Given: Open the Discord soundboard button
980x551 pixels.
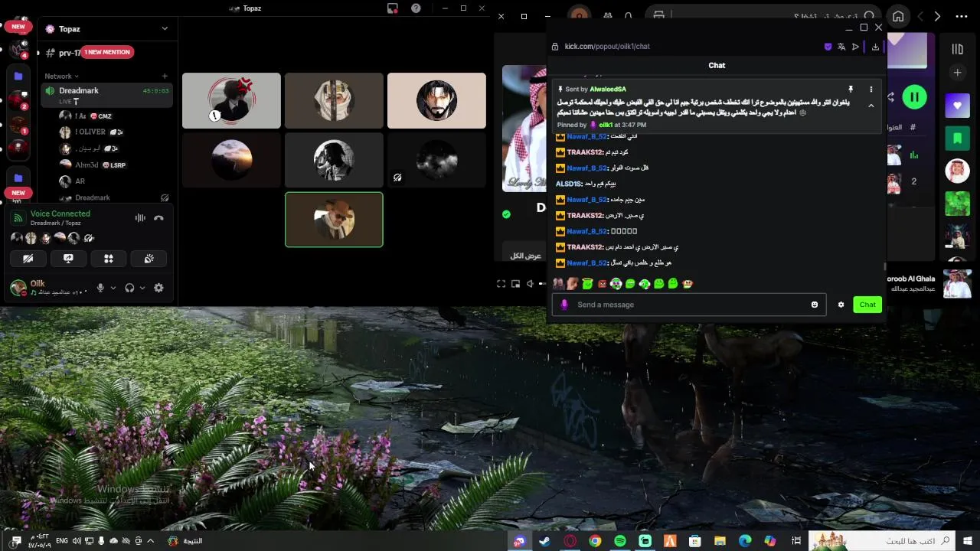Looking at the screenshot, I should pyautogui.click(x=149, y=259).
